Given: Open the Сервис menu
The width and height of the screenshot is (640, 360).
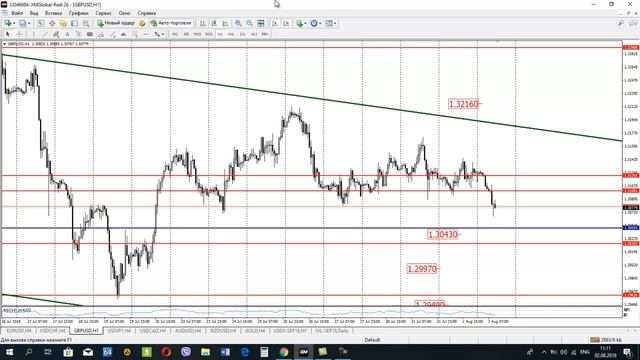Looking at the screenshot, I should pyautogui.click(x=103, y=13).
